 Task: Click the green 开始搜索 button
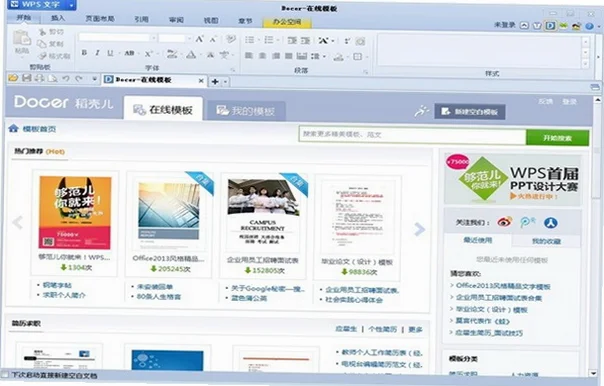tap(557, 138)
